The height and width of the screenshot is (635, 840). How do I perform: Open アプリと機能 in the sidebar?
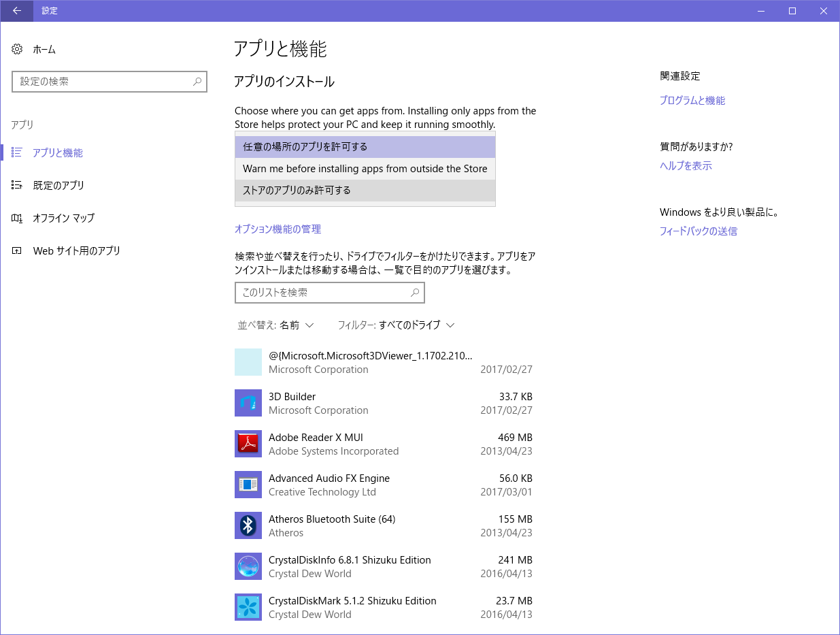coord(58,153)
